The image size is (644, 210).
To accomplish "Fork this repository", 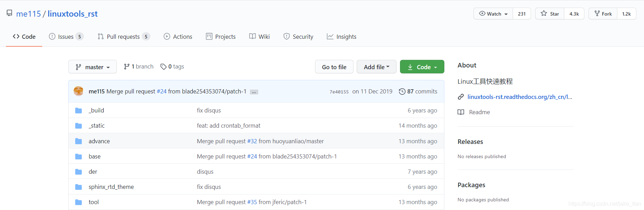I will 603,14.
